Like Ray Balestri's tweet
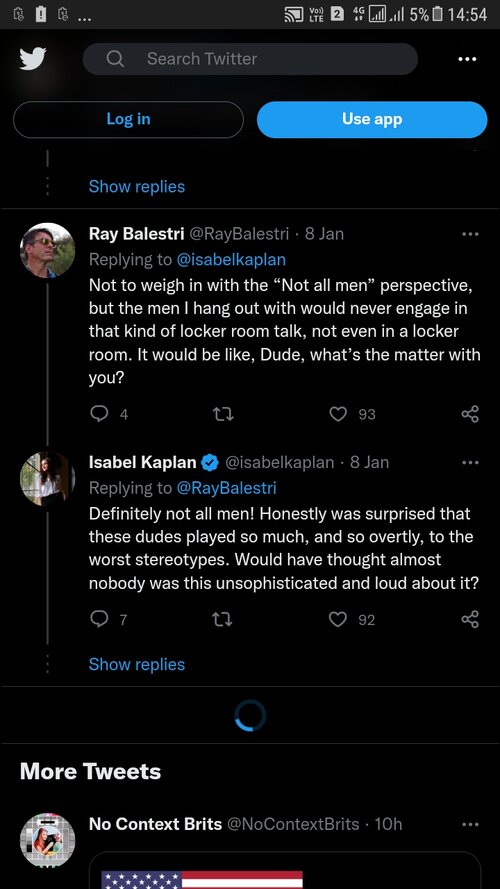The image size is (500, 889). tap(338, 414)
